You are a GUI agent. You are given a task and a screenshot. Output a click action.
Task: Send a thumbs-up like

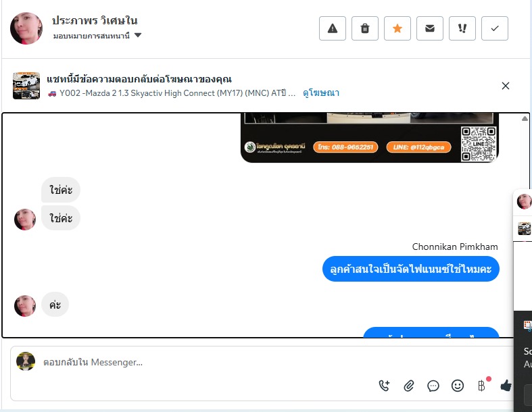tap(506, 386)
